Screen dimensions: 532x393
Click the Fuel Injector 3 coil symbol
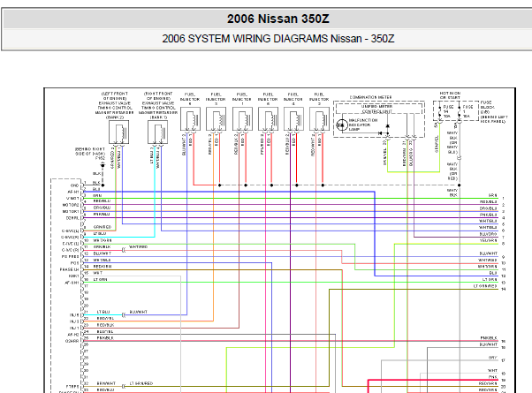(217, 119)
